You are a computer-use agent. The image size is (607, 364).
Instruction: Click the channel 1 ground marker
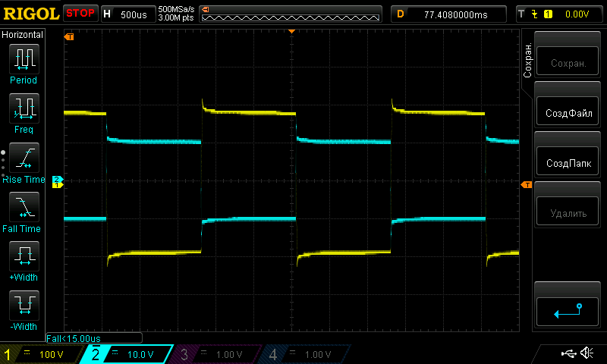click(58, 185)
